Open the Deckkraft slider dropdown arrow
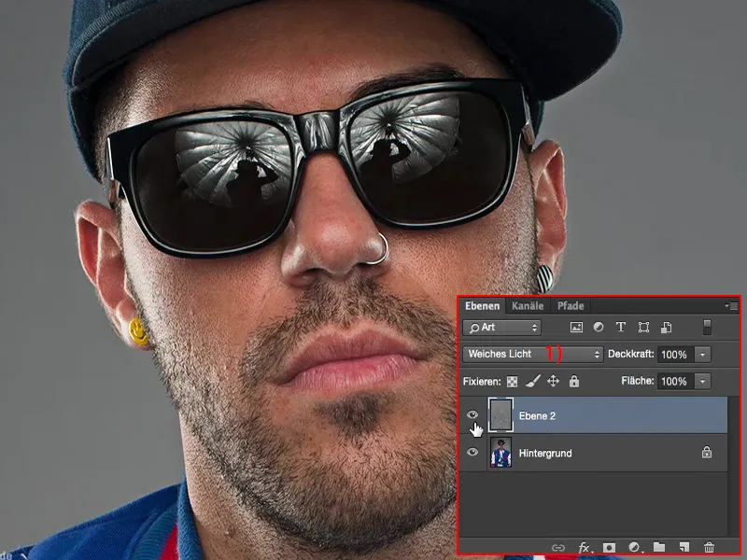The image size is (747, 560). click(703, 355)
